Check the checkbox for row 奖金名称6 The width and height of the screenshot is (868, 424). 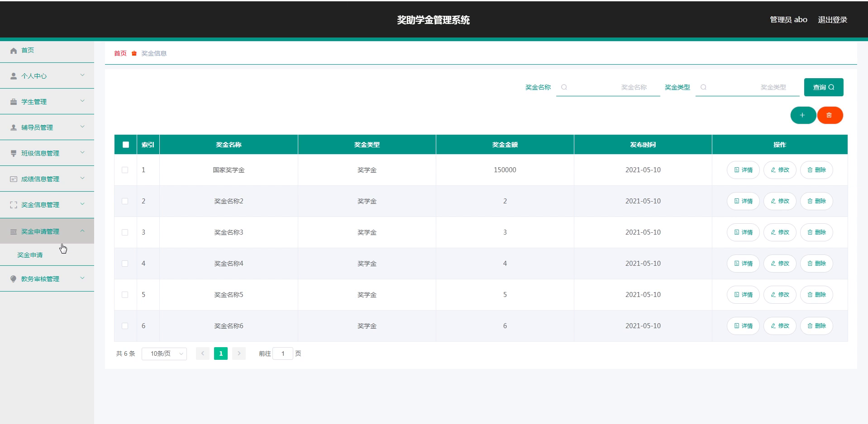125,326
